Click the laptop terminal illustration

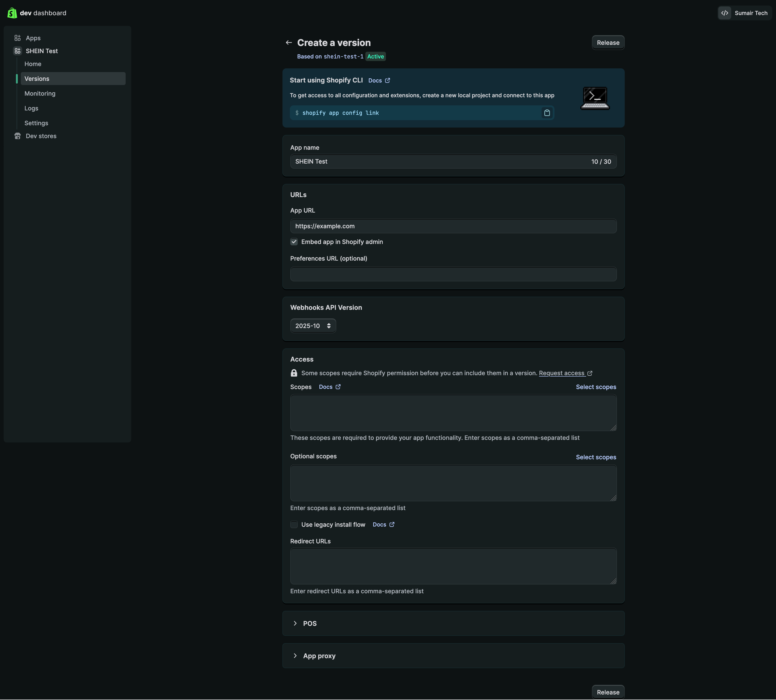595,98
